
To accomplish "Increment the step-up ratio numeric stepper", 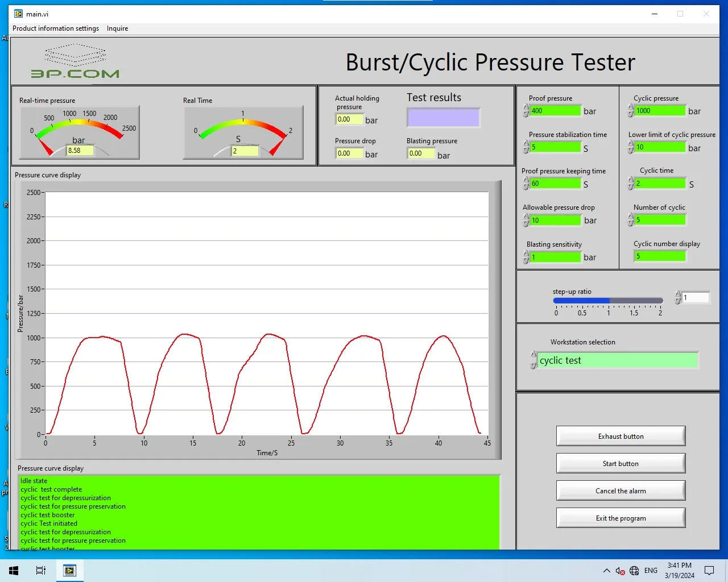I will click(x=678, y=294).
